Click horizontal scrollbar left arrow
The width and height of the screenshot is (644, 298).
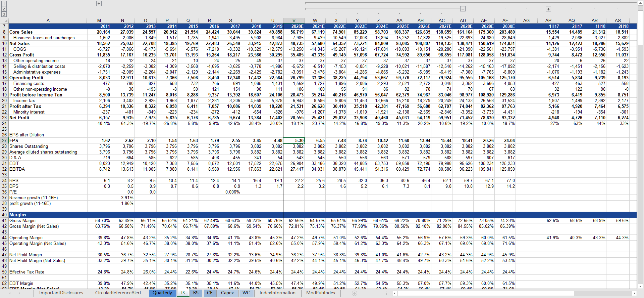(x=394, y=293)
